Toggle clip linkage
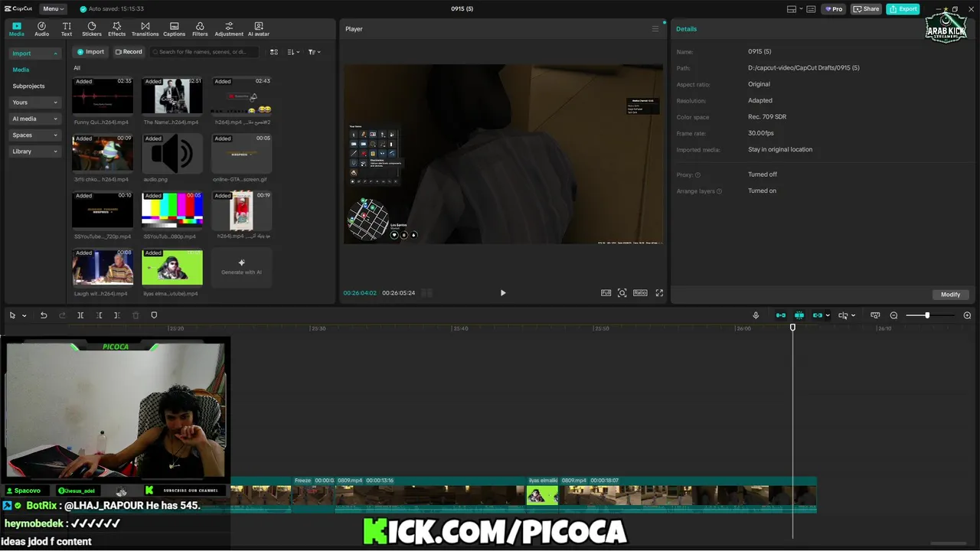Image resolution: width=980 pixels, height=551 pixels. 818,315
